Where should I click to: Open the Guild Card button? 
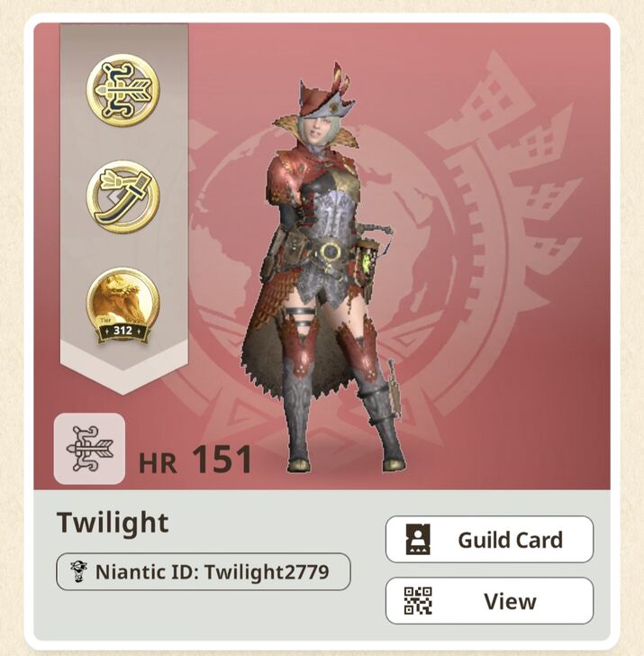(489, 539)
